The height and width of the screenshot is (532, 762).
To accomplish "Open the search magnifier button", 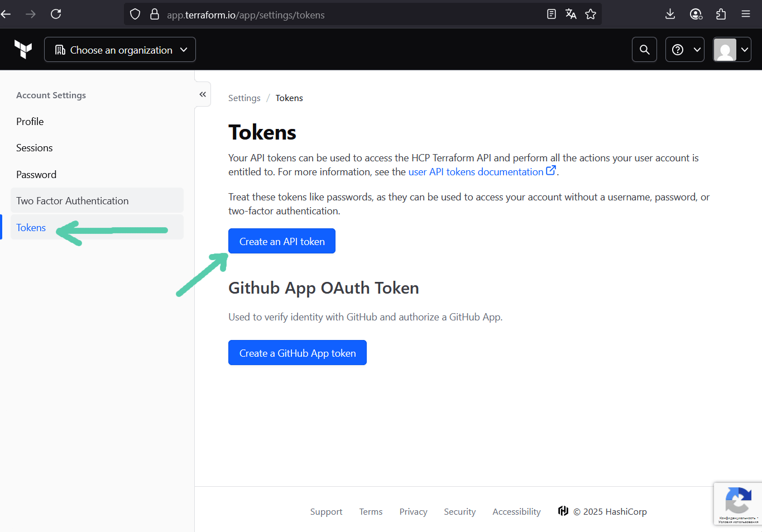I will pyautogui.click(x=644, y=50).
